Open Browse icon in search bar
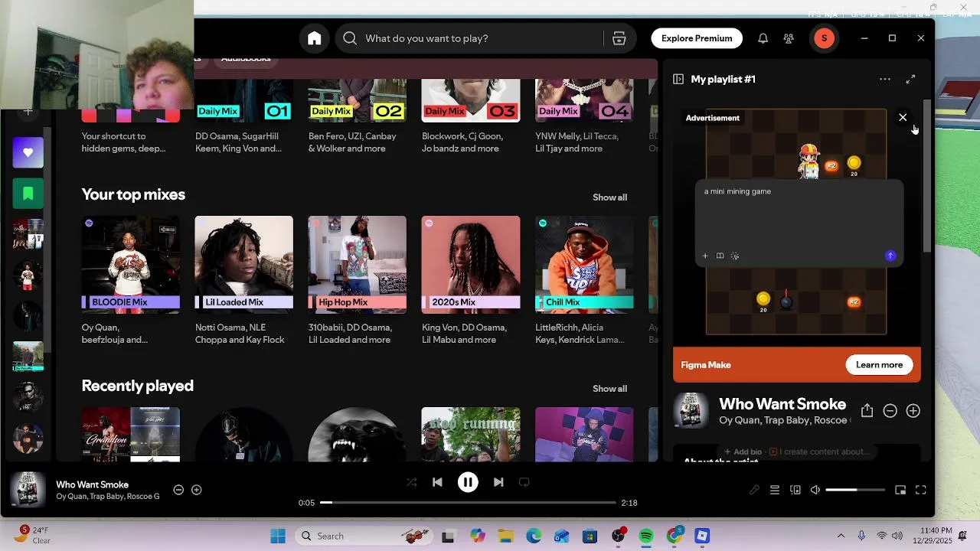The image size is (980, 551). coord(619,38)
